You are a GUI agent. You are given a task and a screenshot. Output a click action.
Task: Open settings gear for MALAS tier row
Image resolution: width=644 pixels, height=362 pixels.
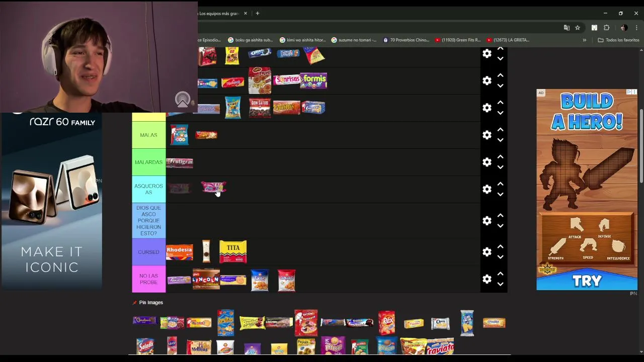(487, 135)
